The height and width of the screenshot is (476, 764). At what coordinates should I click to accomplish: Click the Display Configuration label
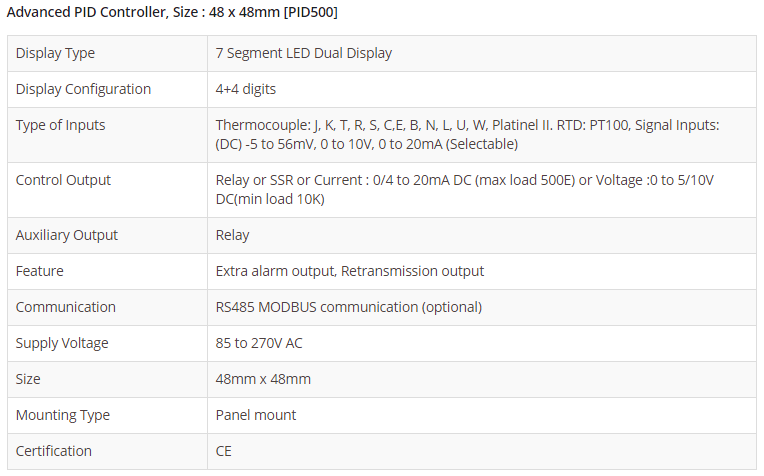click(x=83, y=89)
